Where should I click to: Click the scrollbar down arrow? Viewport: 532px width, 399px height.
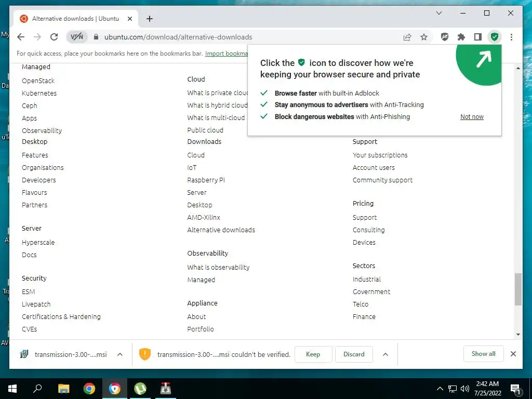pyautogui.click(x=518, y=335)
